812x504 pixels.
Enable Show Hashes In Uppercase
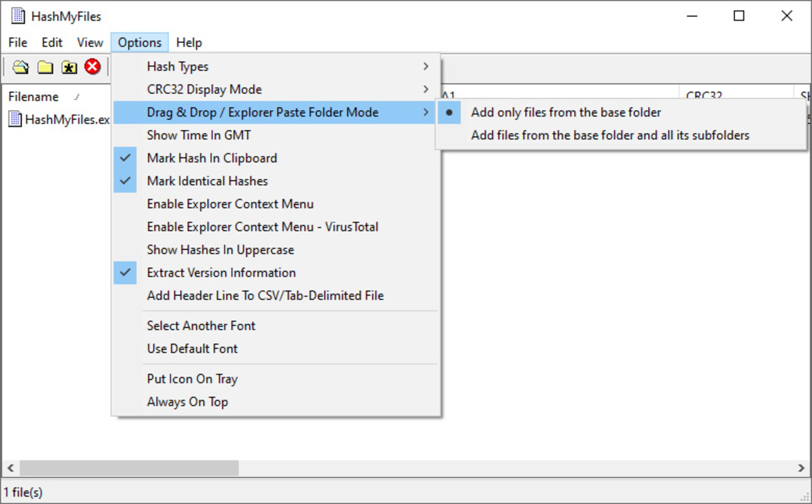(274, 250)
